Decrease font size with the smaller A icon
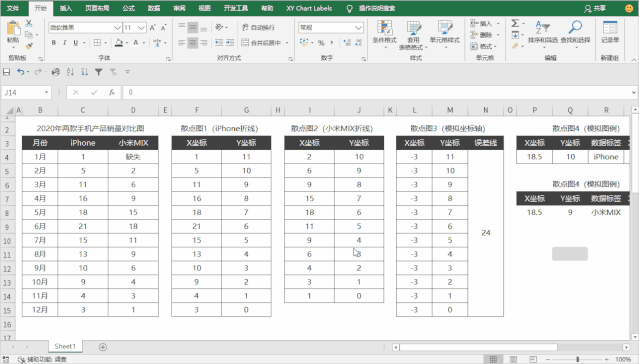Viewport: 639px width, 364px height. pyautogui.click(x=164, y=27)
